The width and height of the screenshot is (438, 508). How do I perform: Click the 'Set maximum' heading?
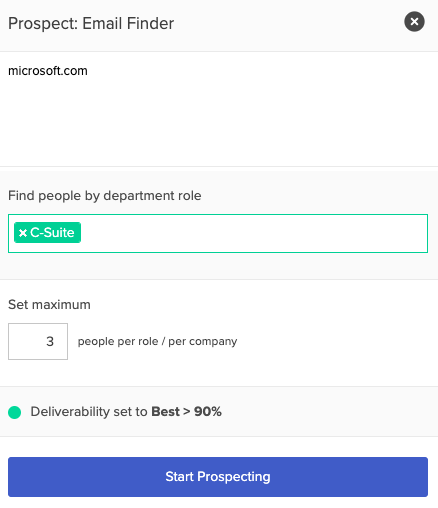49,305
